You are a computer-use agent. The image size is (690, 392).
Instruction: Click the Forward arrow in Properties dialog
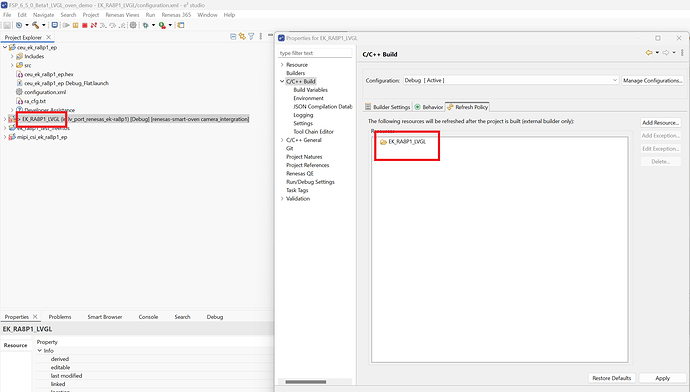pyautogui.click(x=665, y=53)
